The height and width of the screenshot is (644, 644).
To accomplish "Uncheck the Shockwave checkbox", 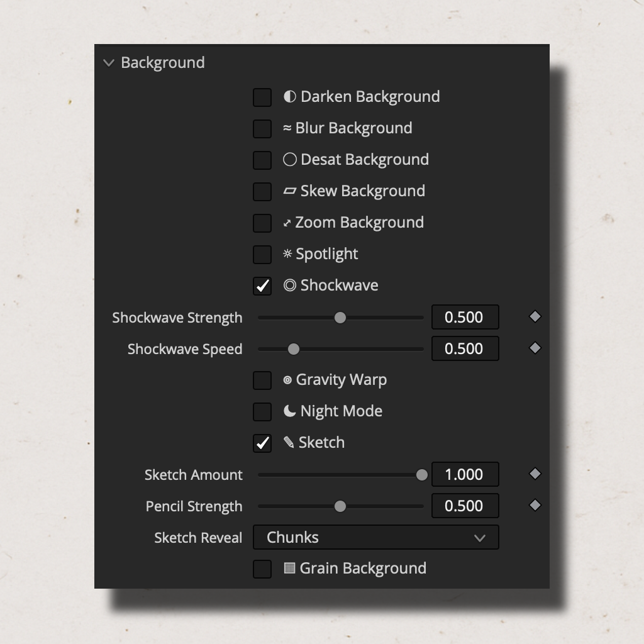I will [x=262, y=286].
